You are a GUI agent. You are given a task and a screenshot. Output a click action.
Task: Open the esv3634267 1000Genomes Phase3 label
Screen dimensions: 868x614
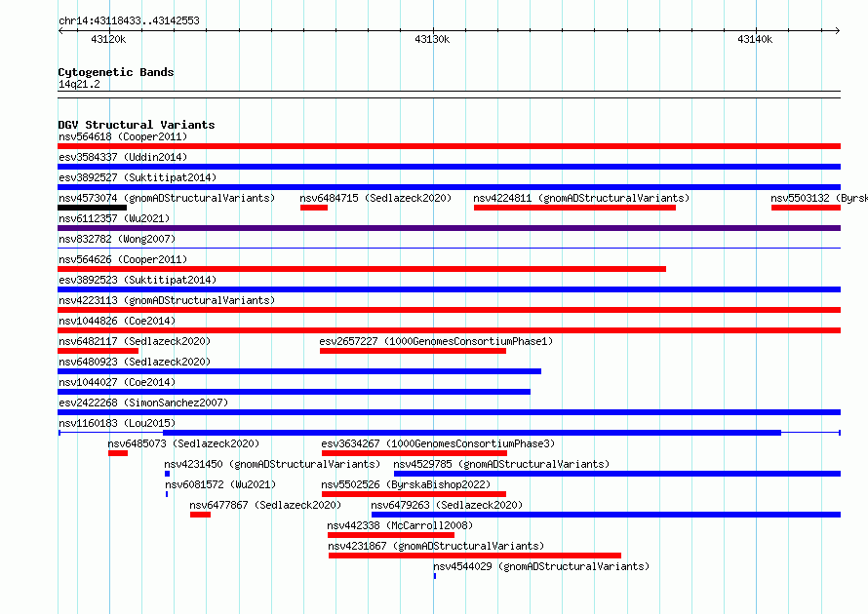click(438, 443)
